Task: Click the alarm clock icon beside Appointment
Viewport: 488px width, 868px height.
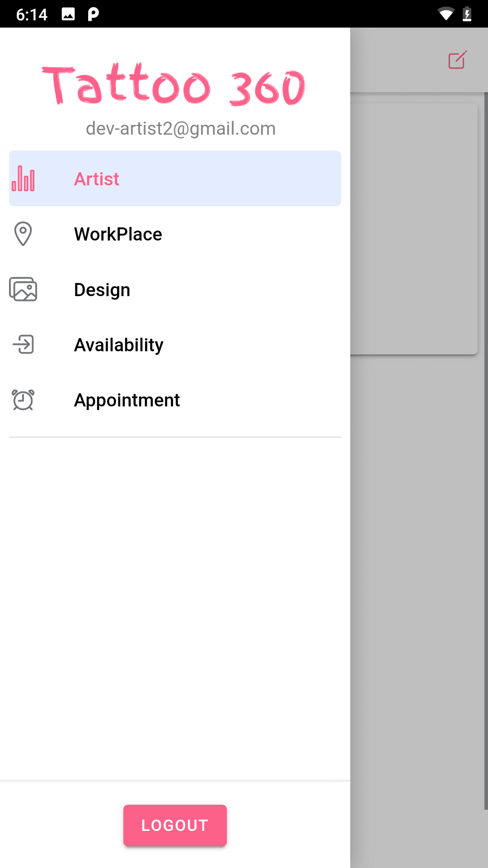Action: click(x=23, y=400)
